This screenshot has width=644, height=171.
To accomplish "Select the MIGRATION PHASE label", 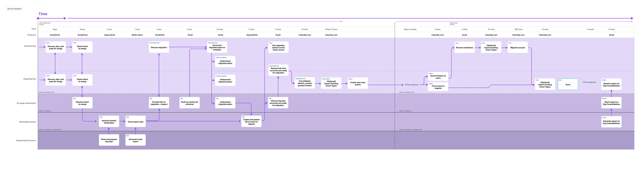I will point(453,24).
